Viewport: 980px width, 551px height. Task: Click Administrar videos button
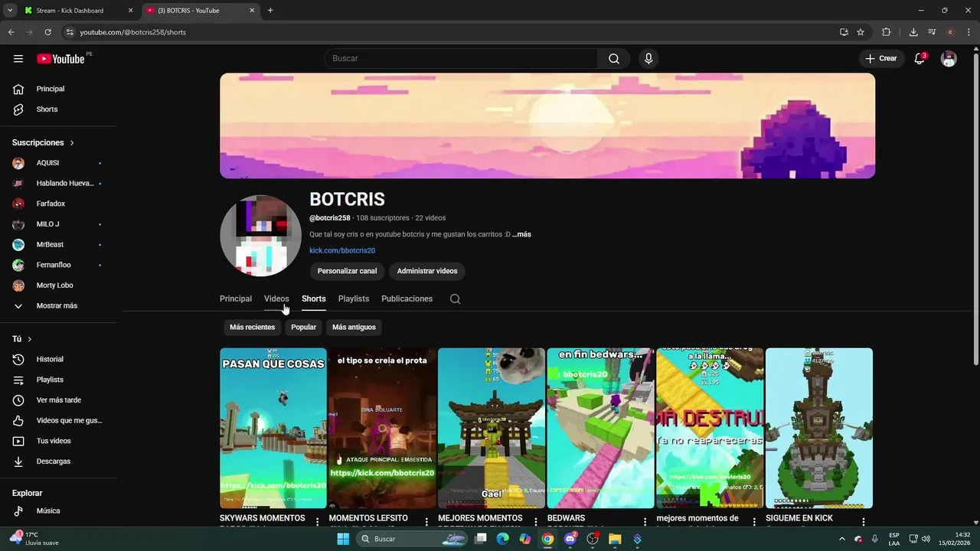[x=427, y=271]
